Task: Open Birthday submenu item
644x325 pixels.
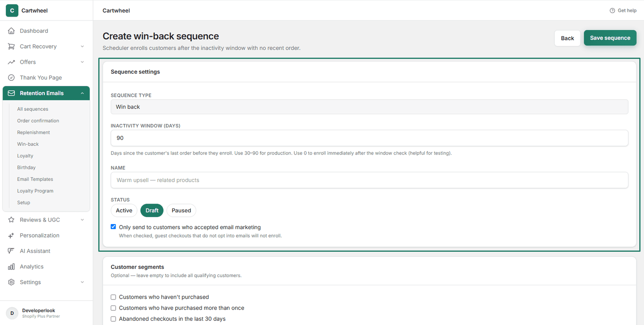Action: (26, 168)
